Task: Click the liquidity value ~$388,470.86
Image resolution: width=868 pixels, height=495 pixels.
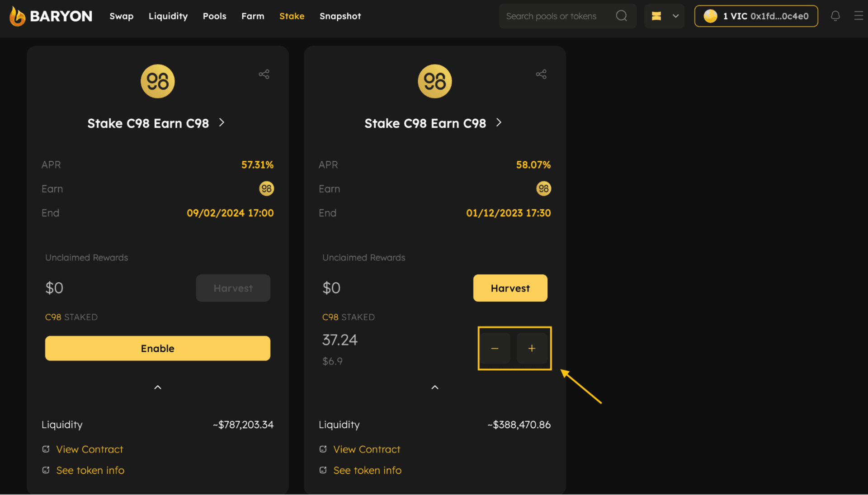Action: coord(519,425)
